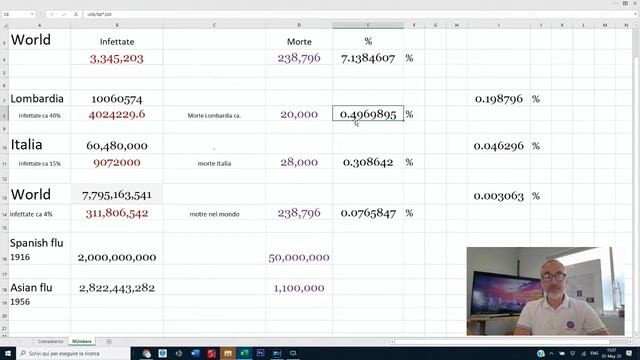Click the formula bar Cancel X icon
Screen dimensions: 640x360
click(x=51, y=14)
